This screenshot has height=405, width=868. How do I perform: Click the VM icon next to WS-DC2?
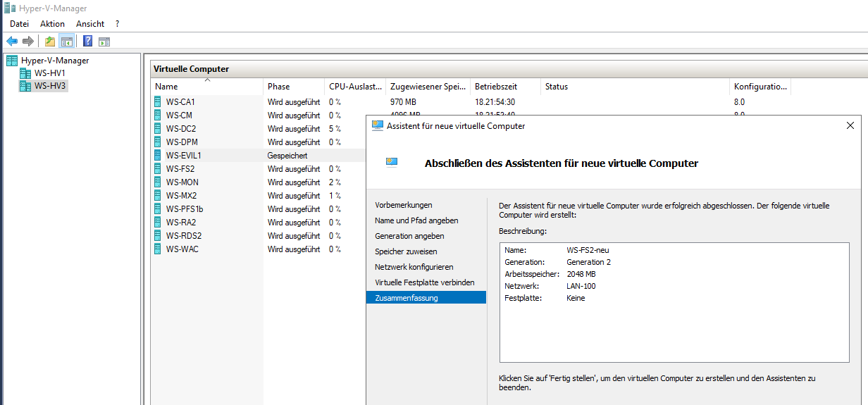(x=158, y=128)
